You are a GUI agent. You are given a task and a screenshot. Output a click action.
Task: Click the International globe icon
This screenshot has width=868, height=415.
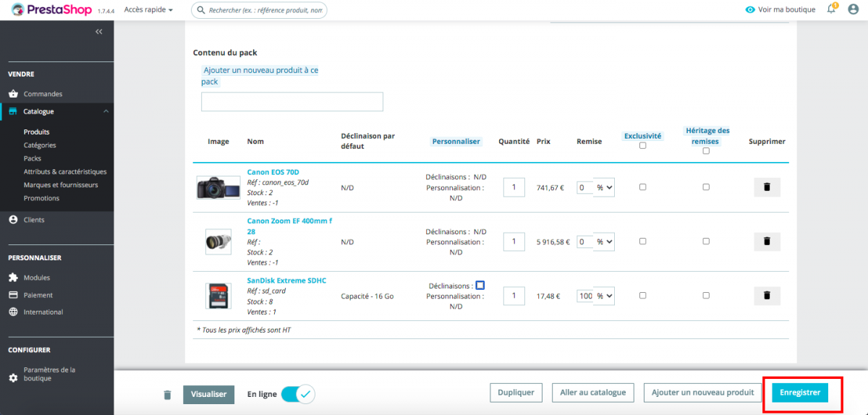13,312
